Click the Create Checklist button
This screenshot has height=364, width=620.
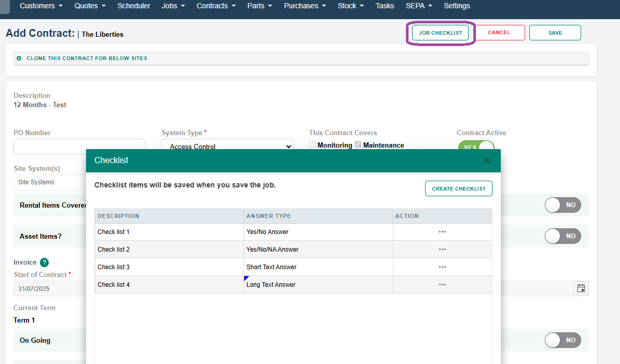[x=458, y=188]
